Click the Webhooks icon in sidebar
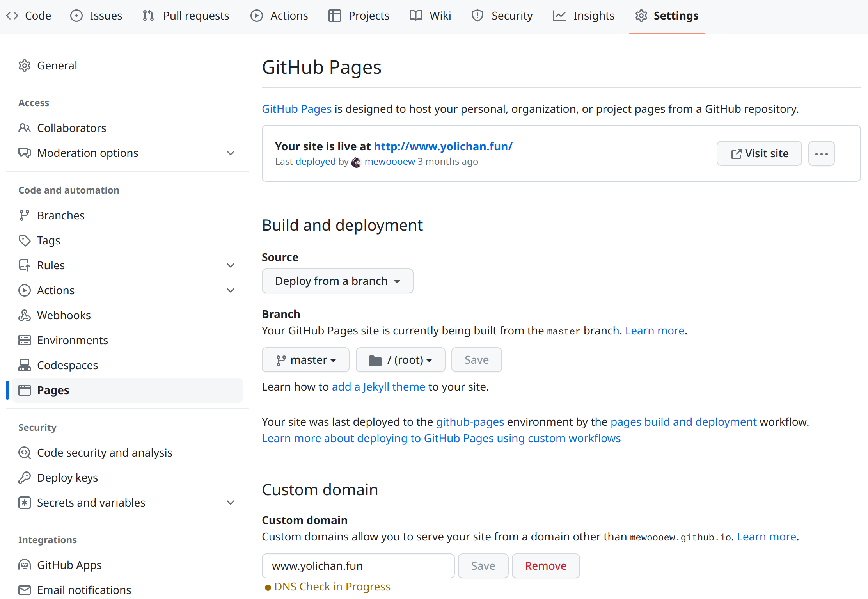Screen dimensions: 868x599 click(24, 315)
